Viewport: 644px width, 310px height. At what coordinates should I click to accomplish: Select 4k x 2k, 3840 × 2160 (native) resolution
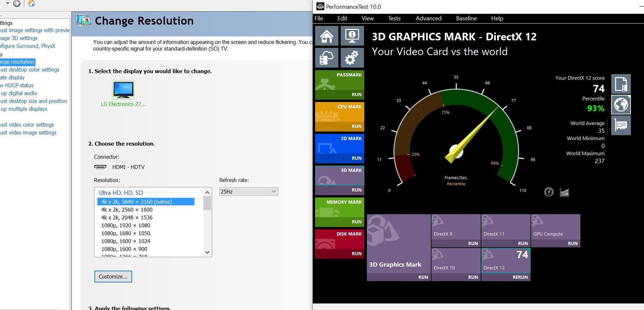pos(146,202)
